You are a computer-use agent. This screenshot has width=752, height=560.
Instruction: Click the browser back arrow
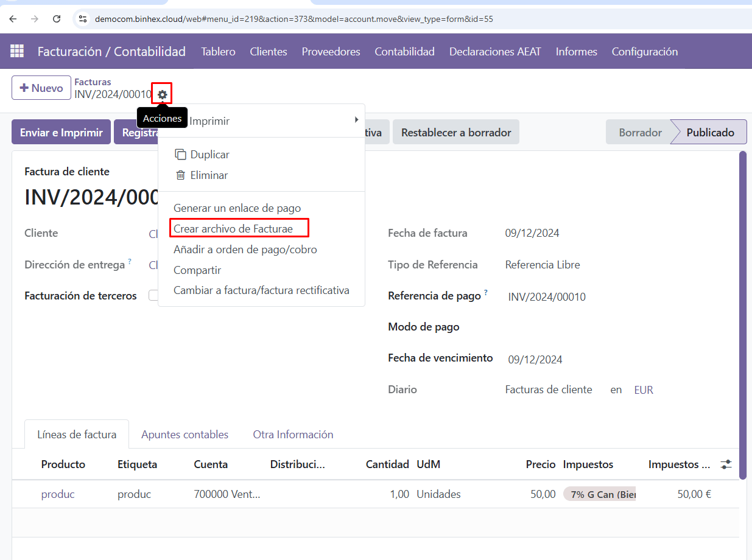coord(13,19)
